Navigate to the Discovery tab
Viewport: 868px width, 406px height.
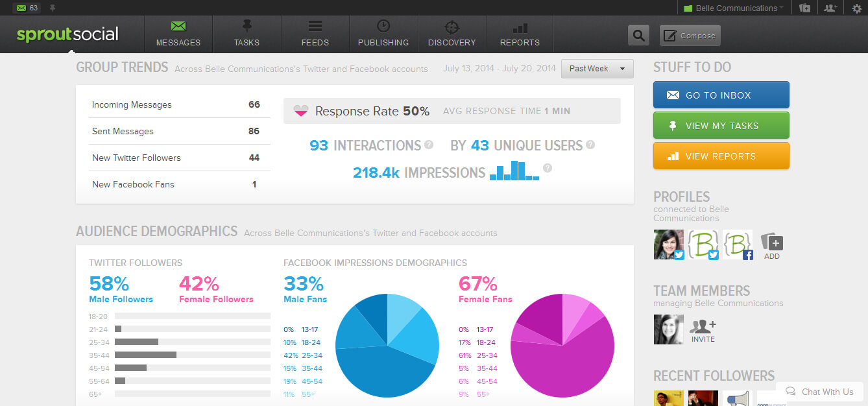[x=452, y=34]
